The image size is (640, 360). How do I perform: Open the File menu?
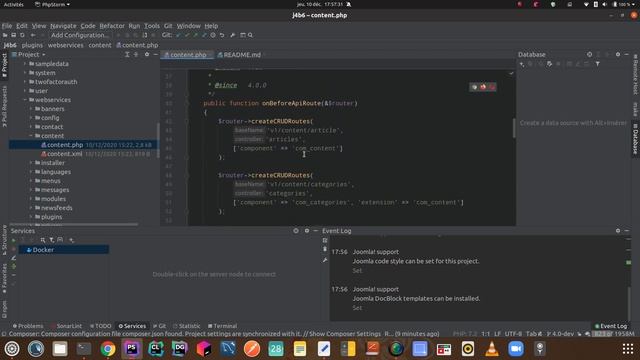point(7,26)
